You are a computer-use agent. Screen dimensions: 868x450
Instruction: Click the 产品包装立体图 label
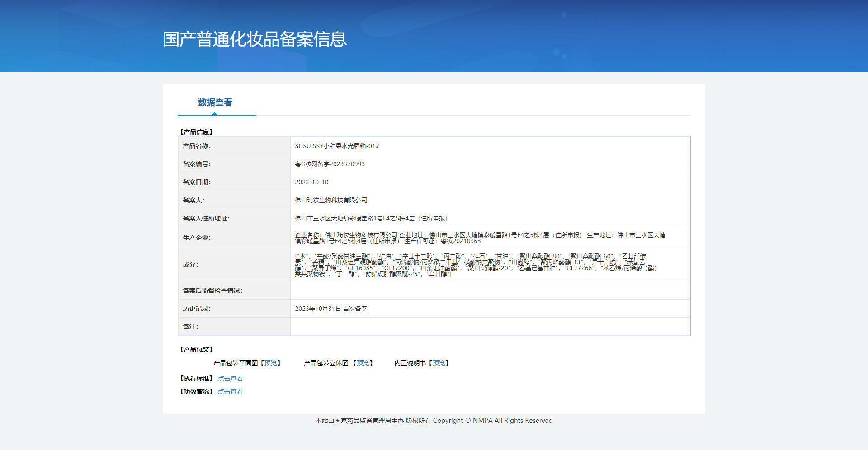click(x=326, y=363)
